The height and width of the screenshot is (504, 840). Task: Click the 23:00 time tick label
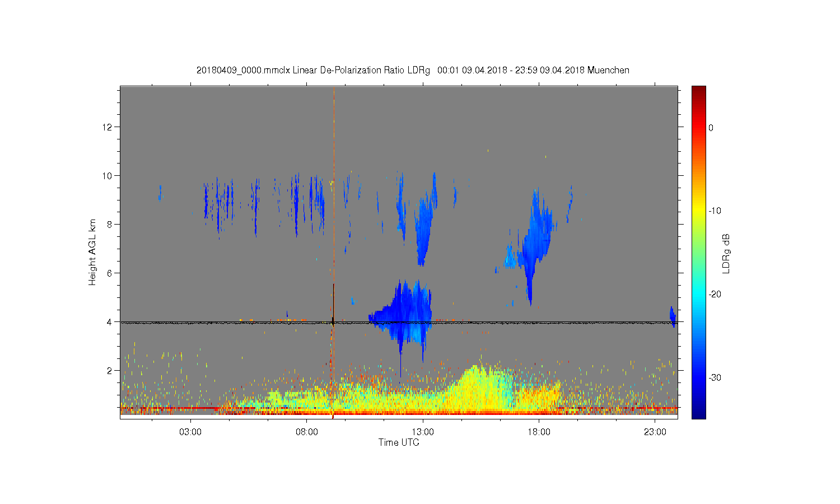pyautogui.click(x=655, y=432)
